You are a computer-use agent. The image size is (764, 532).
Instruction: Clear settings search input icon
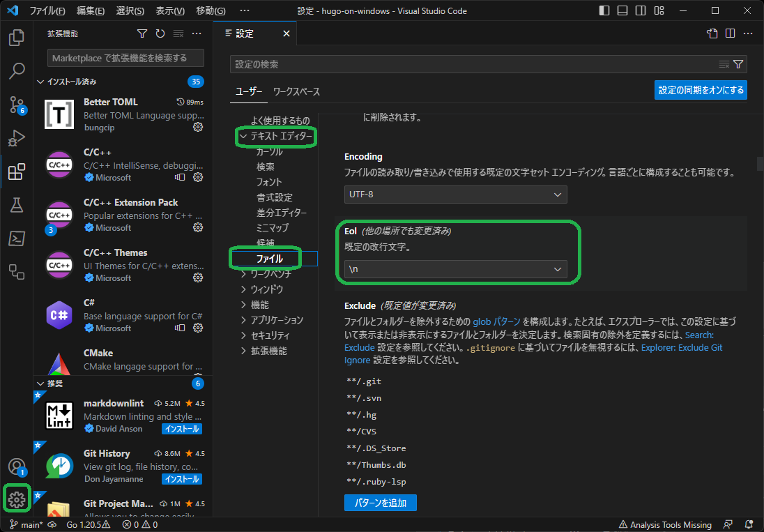(724, 64)
